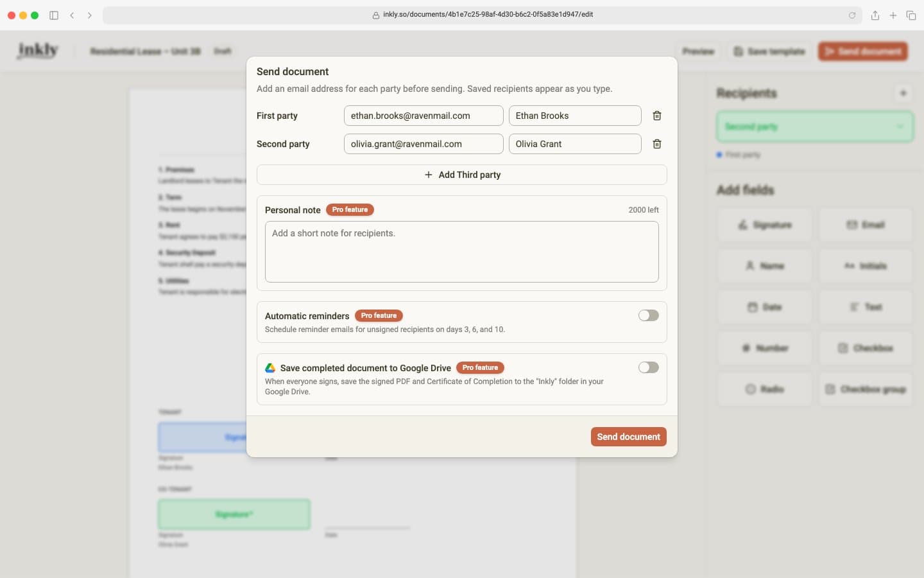Click the header Send document button behind dialog

(x=863, y=51)
